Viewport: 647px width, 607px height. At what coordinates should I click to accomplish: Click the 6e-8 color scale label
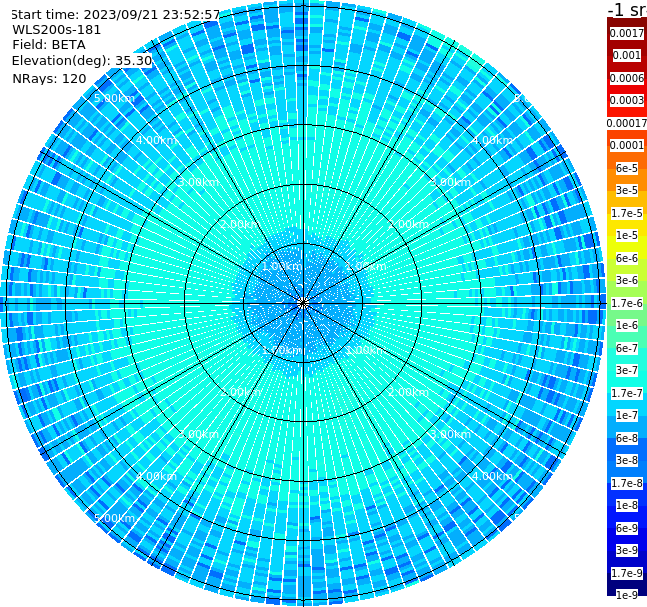coord(627,438)
